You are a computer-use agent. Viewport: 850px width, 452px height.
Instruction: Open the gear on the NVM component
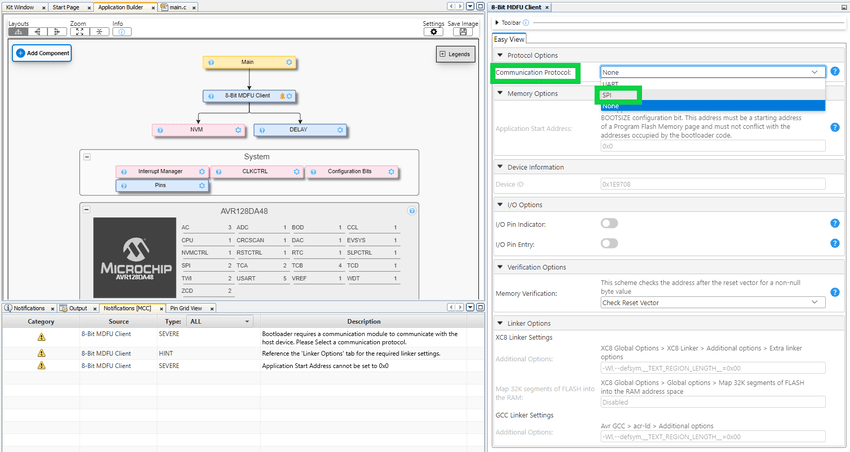pyautogui.click(x=238, y=130)
